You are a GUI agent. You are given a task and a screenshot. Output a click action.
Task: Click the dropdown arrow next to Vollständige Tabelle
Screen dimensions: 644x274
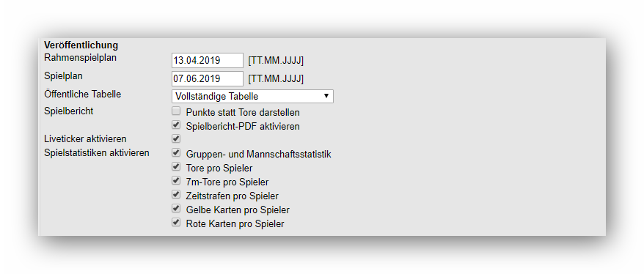(x=326, y=96)
